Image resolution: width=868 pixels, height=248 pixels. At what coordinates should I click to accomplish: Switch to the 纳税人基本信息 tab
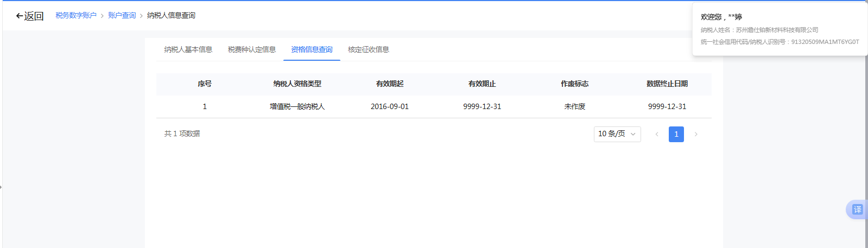click(188, 49)
